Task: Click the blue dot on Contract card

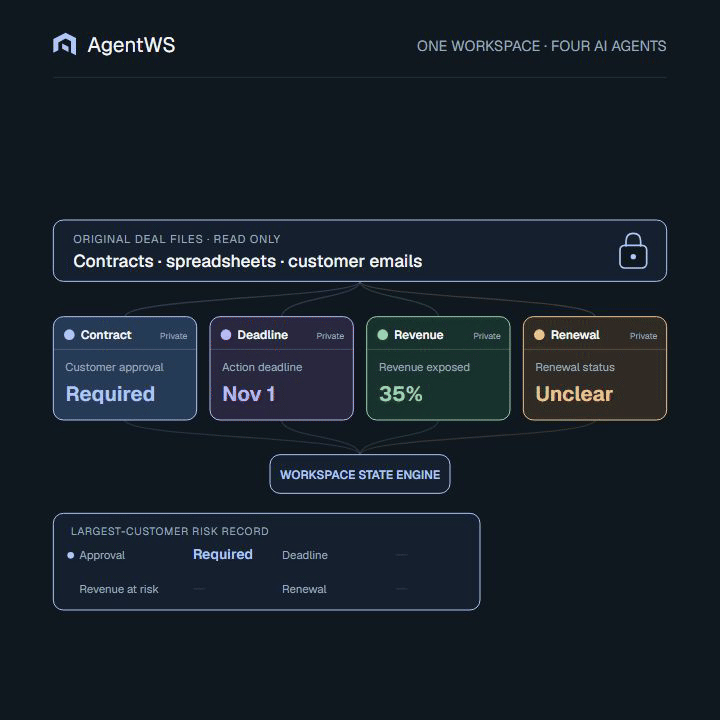Action: pos(69,335)
